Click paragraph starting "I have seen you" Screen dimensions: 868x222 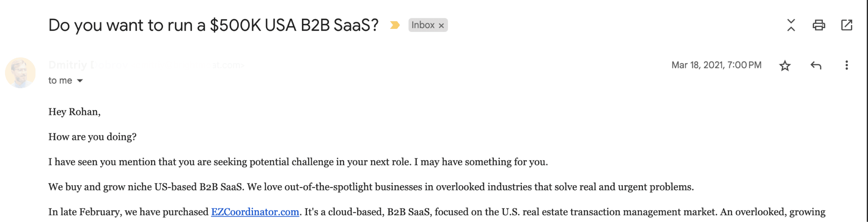click(298, 162)
